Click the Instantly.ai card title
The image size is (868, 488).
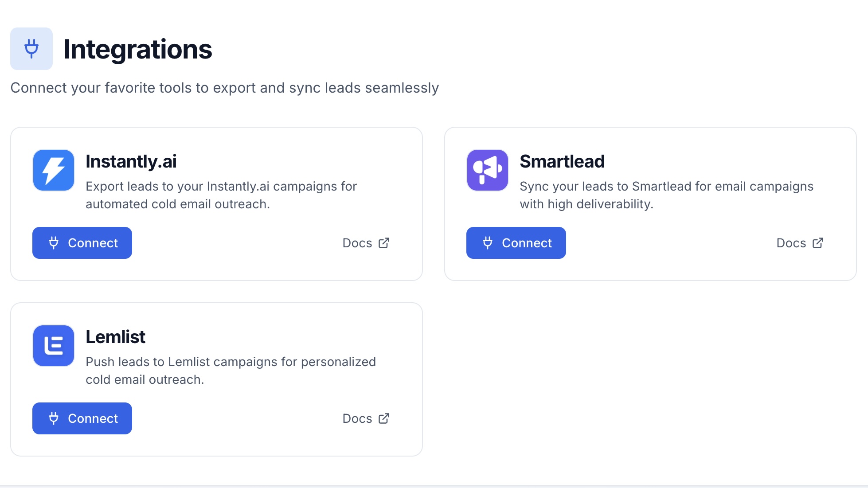point(131,161)
